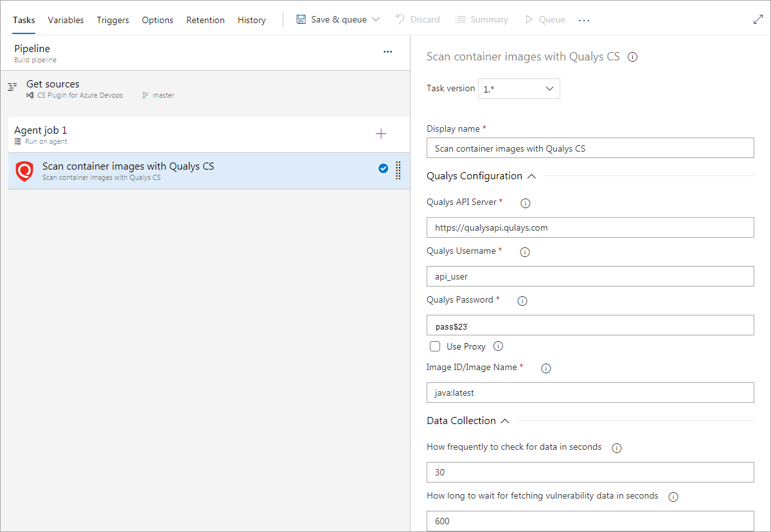Click Discard in the toolbar

[418, 19]
